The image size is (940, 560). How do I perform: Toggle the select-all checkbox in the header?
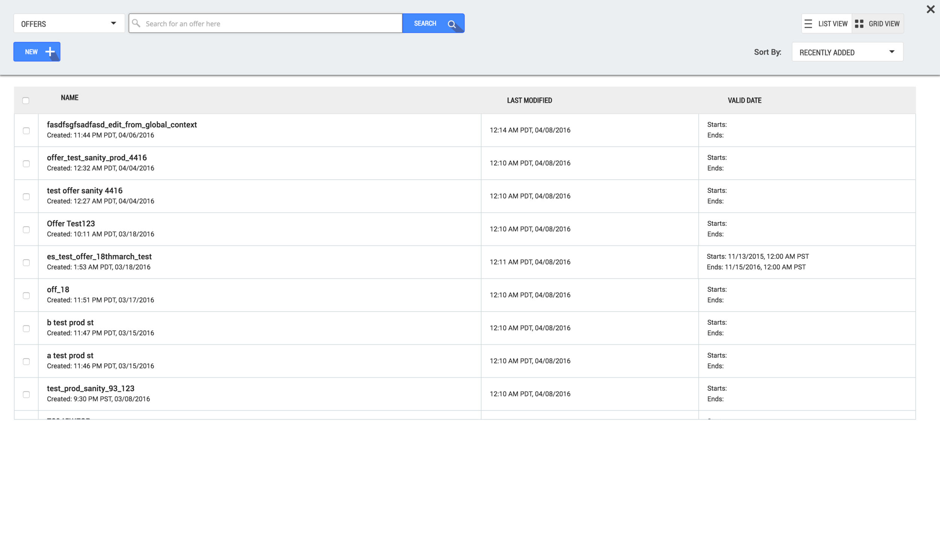[x=26, y=100]
